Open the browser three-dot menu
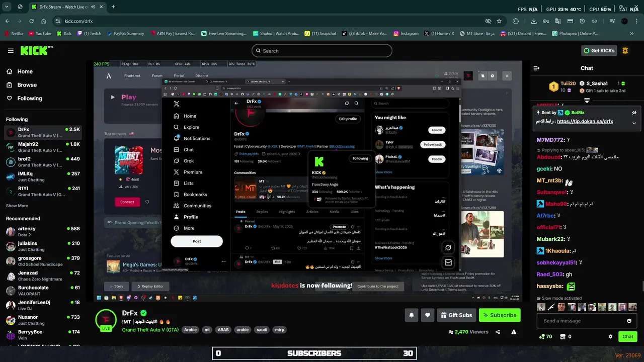Viewport: 644px width, 362px height. pos(636,21)
